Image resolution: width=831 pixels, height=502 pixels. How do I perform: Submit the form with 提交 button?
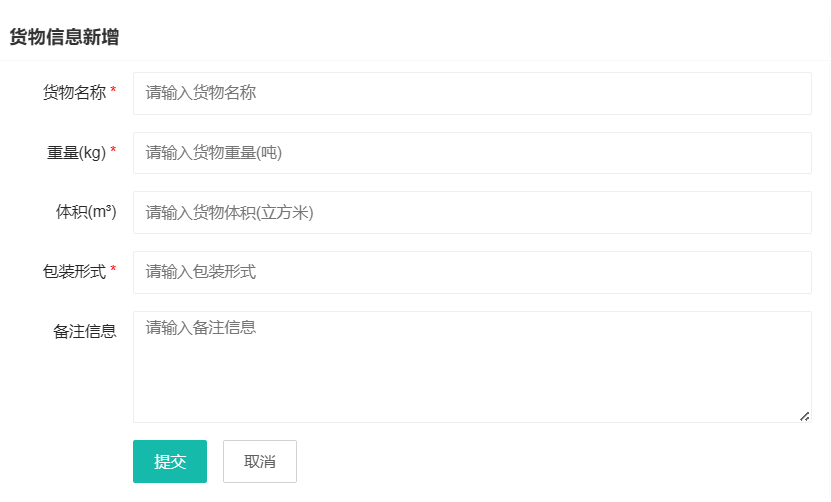(x=170, y=462)
